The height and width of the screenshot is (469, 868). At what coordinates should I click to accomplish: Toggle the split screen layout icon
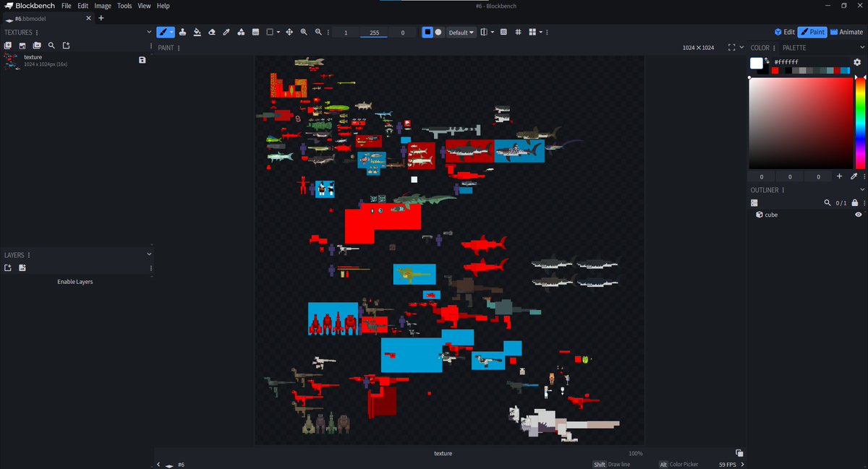tap(532, 32)
